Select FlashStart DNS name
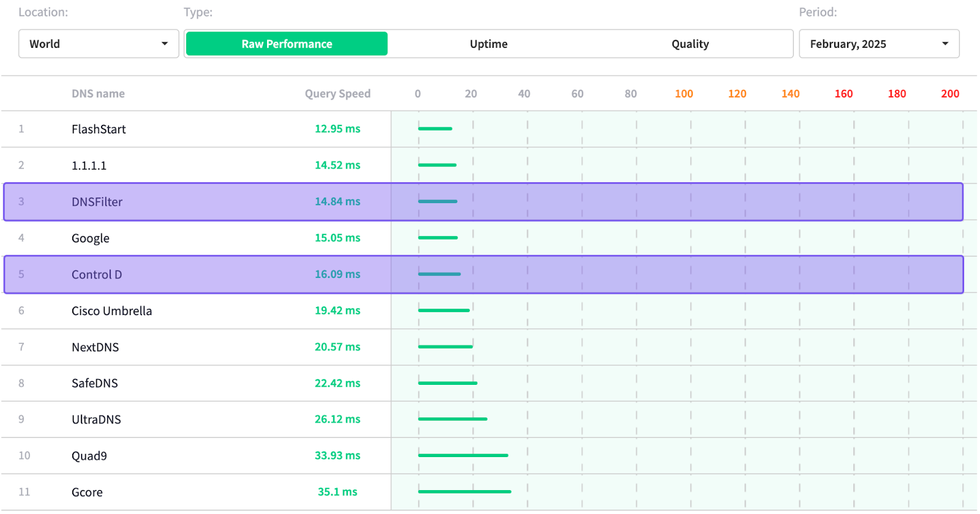 coord(99,129)
